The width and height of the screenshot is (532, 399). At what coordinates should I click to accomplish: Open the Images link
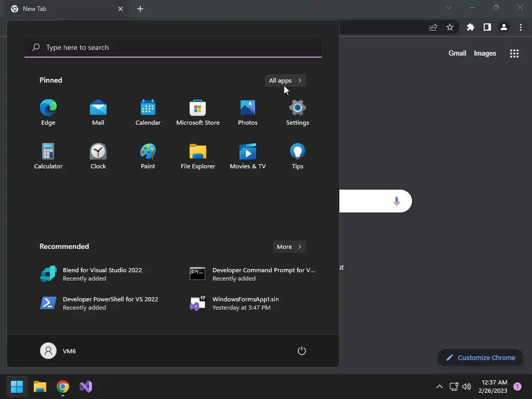click(x=485, y=54)
